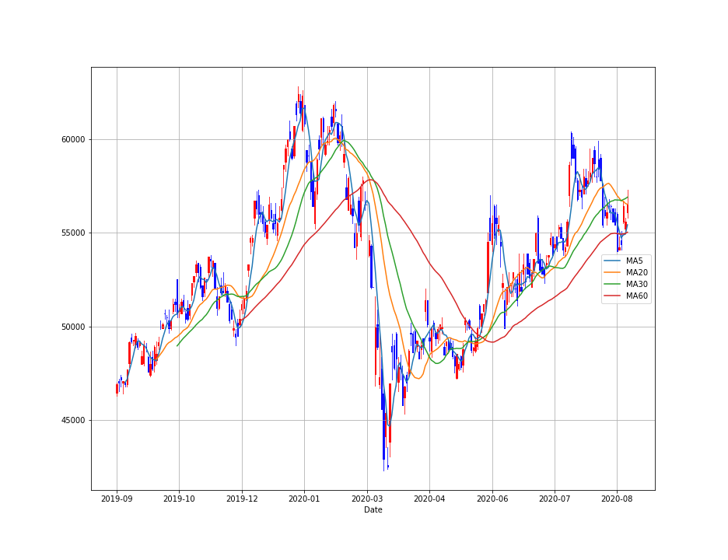Viewport: 728px width, 560px height.
Task: Click the 2020-08 x-axis tick label
Action: tap(617, 499)
